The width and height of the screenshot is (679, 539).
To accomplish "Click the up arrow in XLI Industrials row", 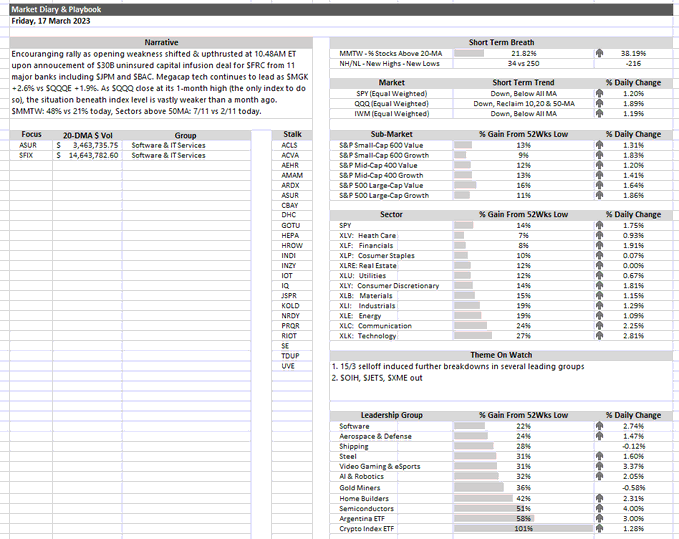I will (x=599, y=305).
